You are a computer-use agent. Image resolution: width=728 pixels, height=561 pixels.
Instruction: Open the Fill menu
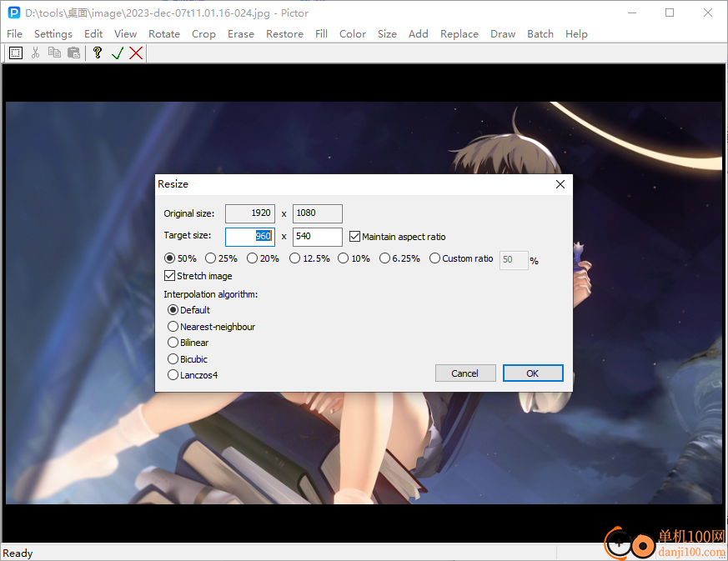(x=321, y=34)
